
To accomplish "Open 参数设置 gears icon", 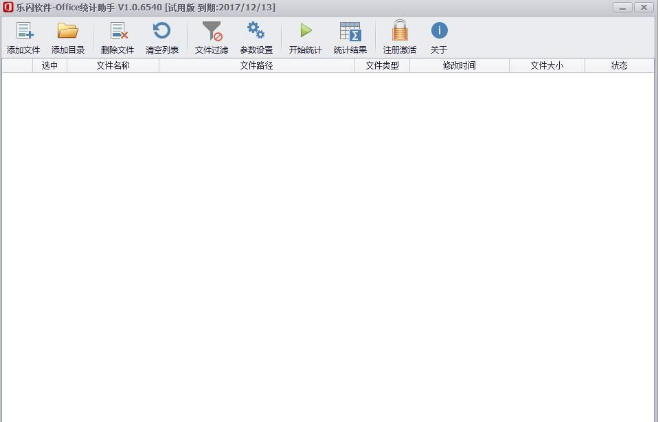I will point(256,31).
